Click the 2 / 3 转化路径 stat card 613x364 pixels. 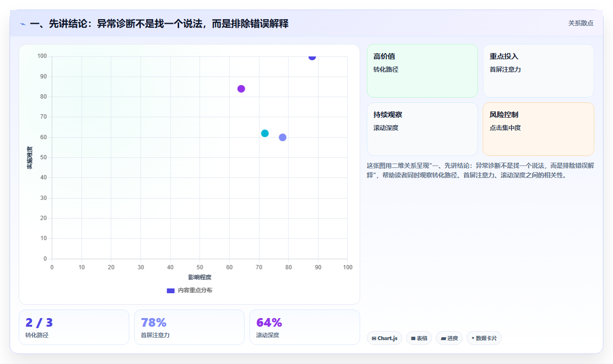click(74, 327)
